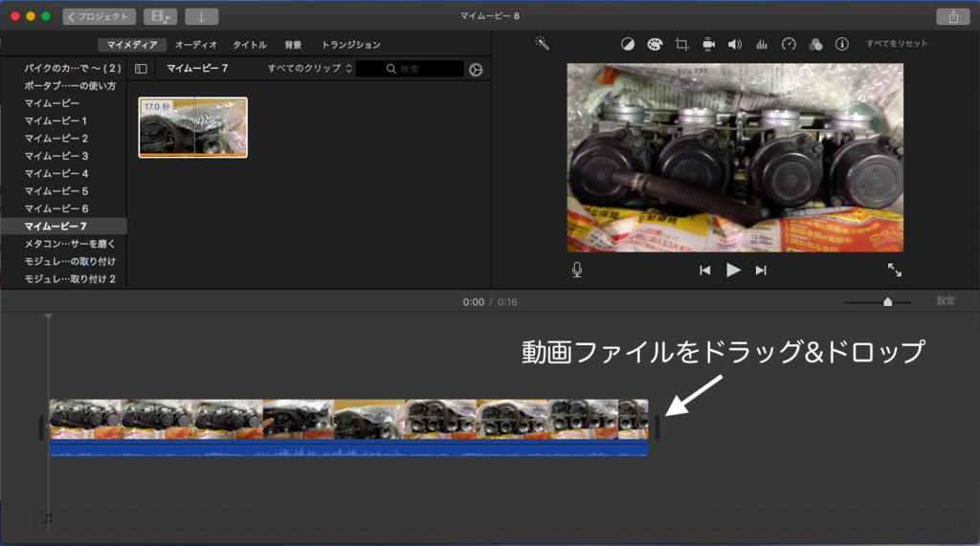This screenshot has width=980, height=546.
Task: Click the マイムービー 7 browser heading
Action: pos(197,68)
